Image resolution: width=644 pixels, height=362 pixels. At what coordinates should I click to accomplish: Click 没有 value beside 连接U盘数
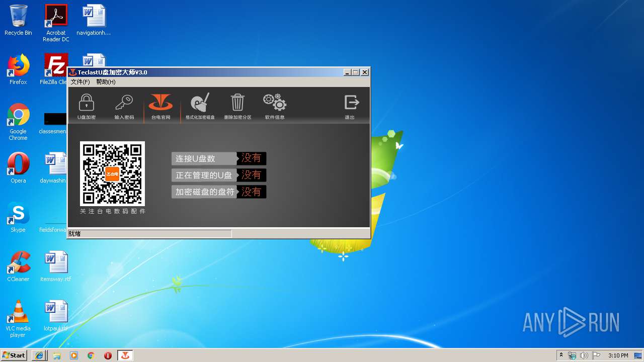click(251, 158)
